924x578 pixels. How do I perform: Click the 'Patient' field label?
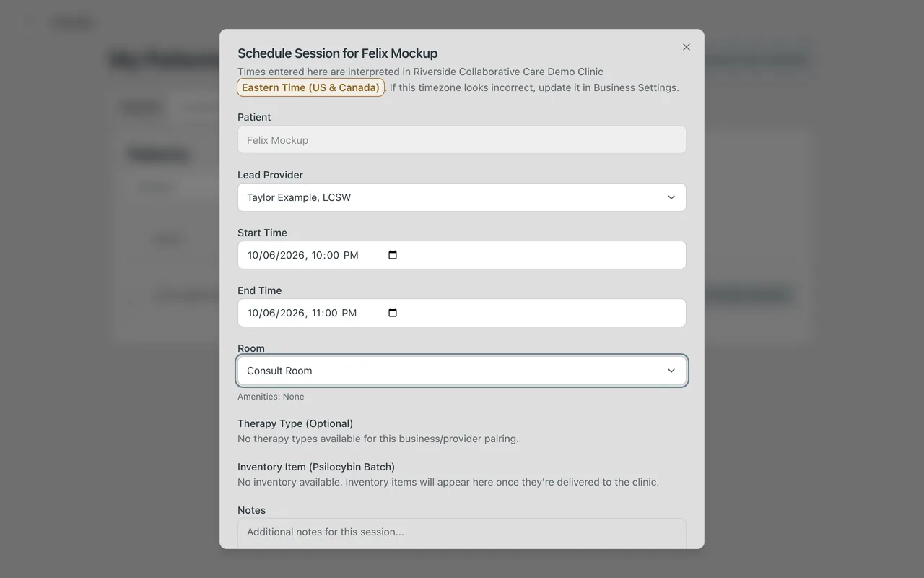point(254,117)
